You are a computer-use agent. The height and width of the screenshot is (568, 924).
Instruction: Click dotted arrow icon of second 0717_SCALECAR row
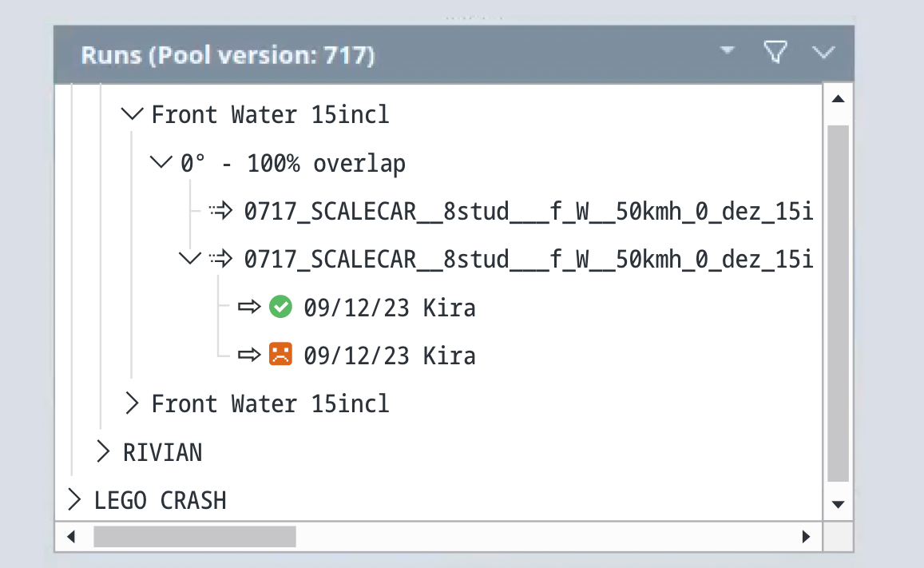tap(221, 258)
